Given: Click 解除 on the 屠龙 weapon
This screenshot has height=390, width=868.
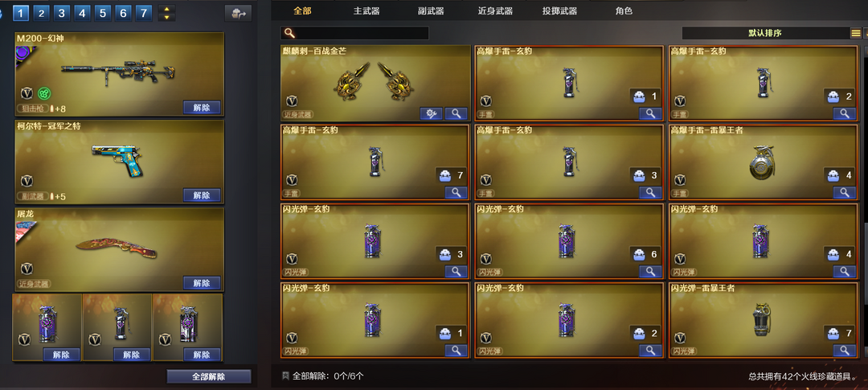Looking at the screenshot, I should click(x=202, y=283).
